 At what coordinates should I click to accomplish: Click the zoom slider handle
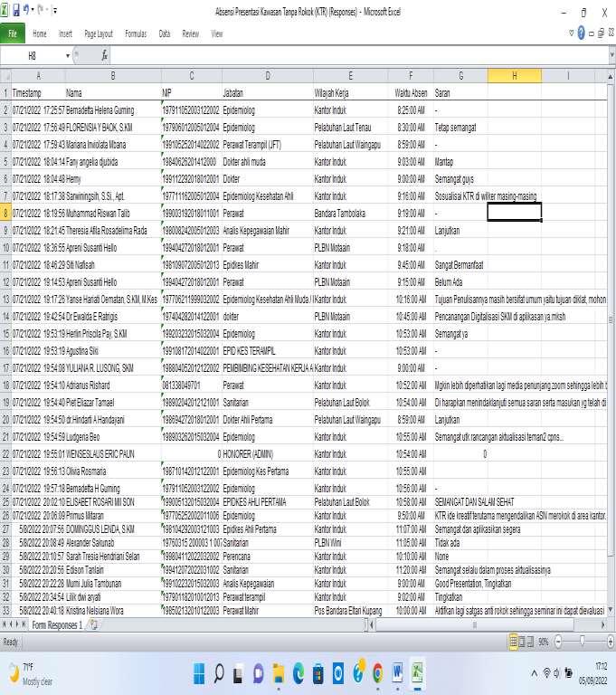[x=582, y=641]
